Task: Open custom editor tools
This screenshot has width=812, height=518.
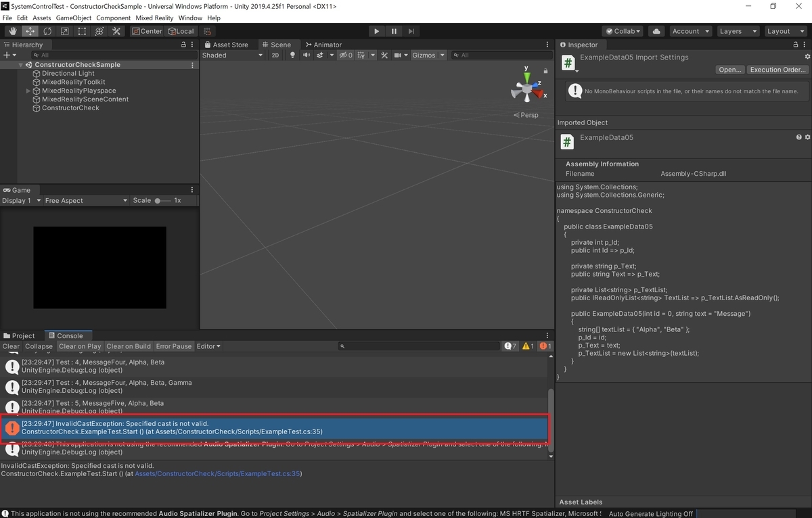Action: pos(116,31)
